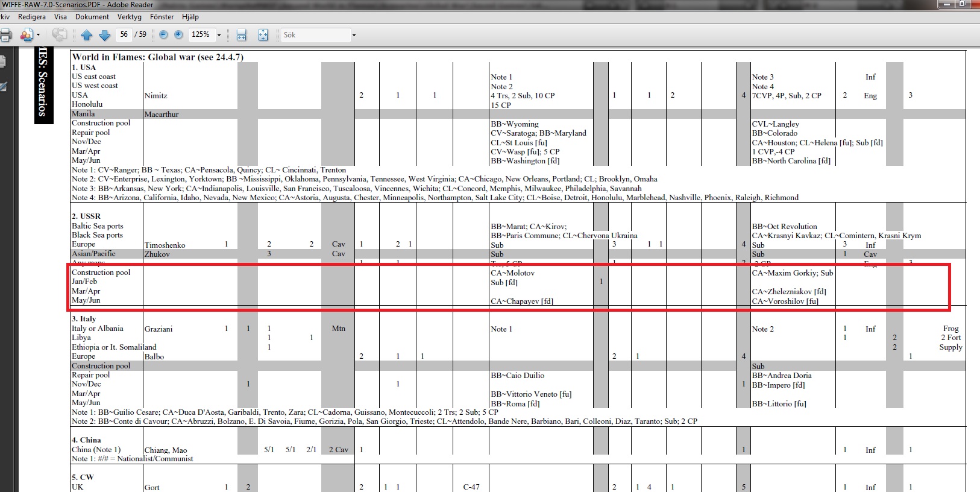Go to the next page with the down arrow
Viewport: 980px width, 492px height.
[x=104, y=35]
